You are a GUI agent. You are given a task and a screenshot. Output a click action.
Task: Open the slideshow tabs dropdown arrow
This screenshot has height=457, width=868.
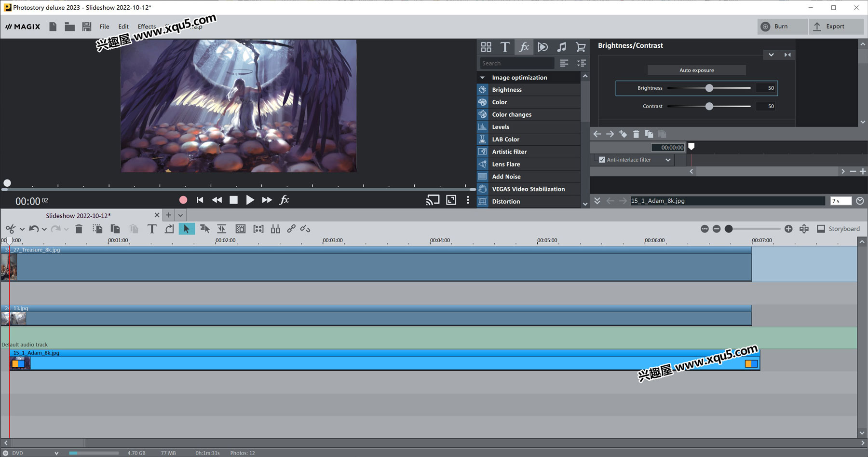180,215
